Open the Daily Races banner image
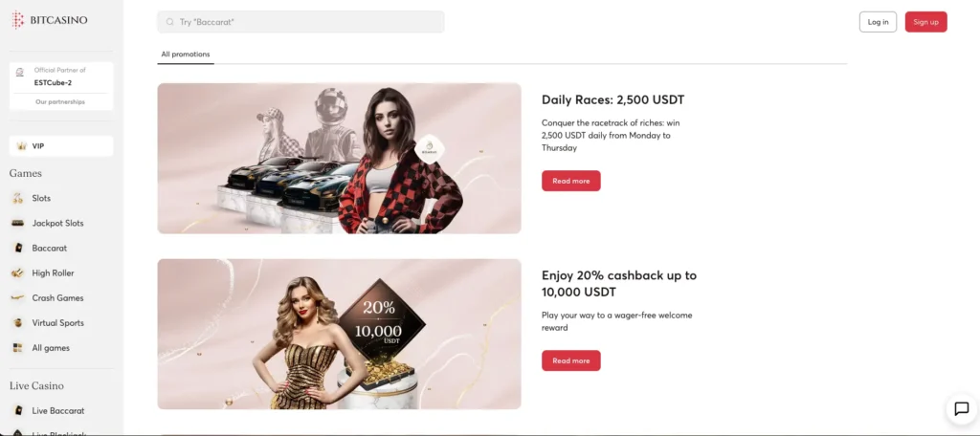Viewport: 980px width, 436px height. [339, 159]
